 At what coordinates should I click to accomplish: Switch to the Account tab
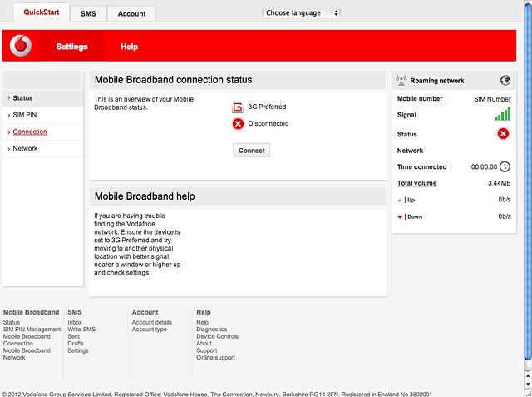coord(131,13)
